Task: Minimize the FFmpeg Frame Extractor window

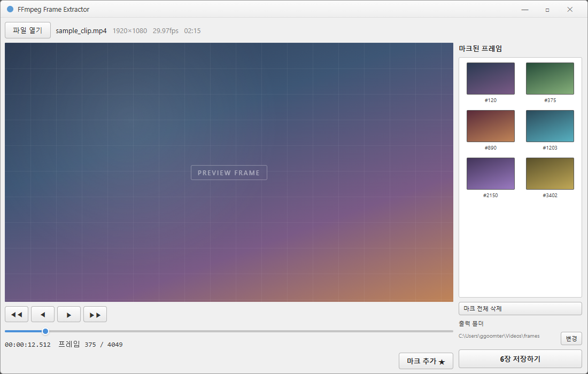Action: point(525,10)
